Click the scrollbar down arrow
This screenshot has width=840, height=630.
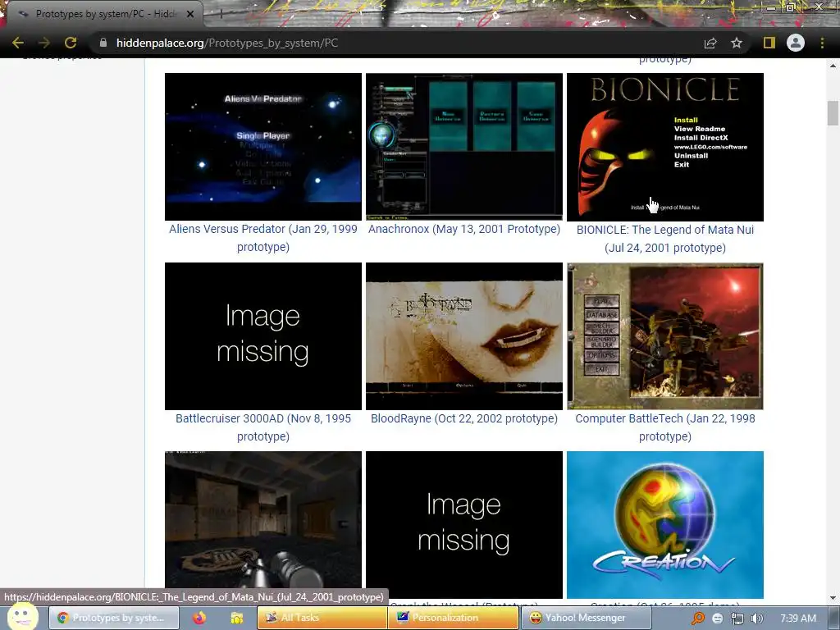(833, 598)
